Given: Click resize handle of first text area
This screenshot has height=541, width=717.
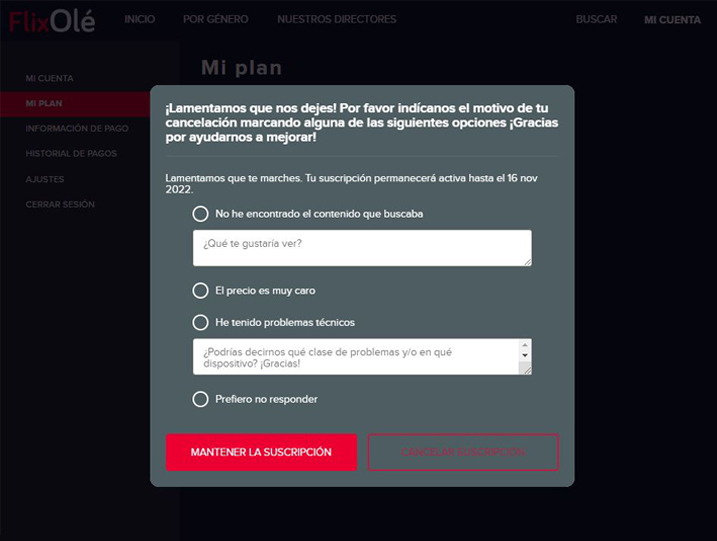Looking at the screenshot, I should [x=528, y=262].
